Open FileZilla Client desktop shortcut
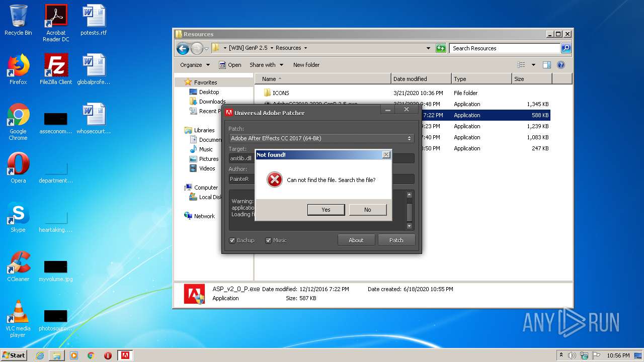The height and width of the screenshot is (362, 644). 56,69
